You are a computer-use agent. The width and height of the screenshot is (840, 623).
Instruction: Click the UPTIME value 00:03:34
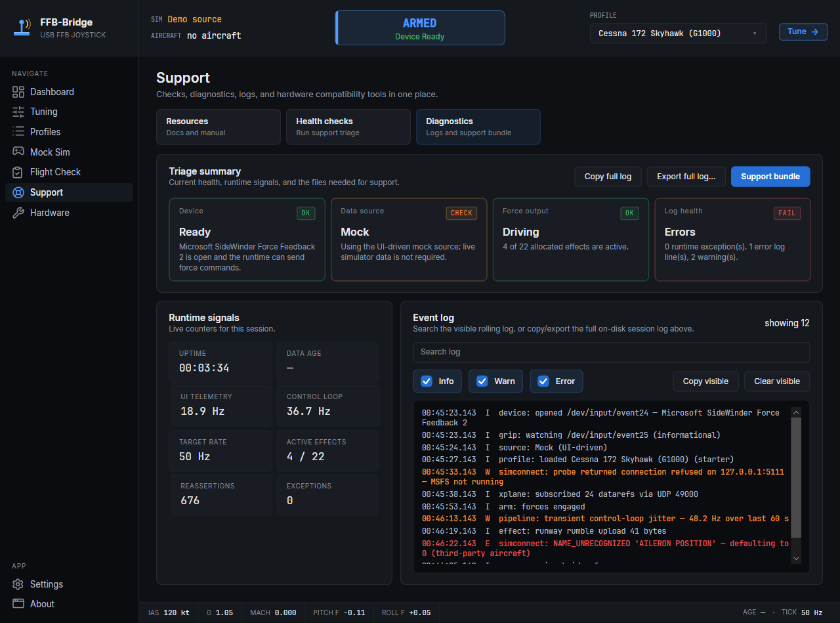[x=204, y=368]
